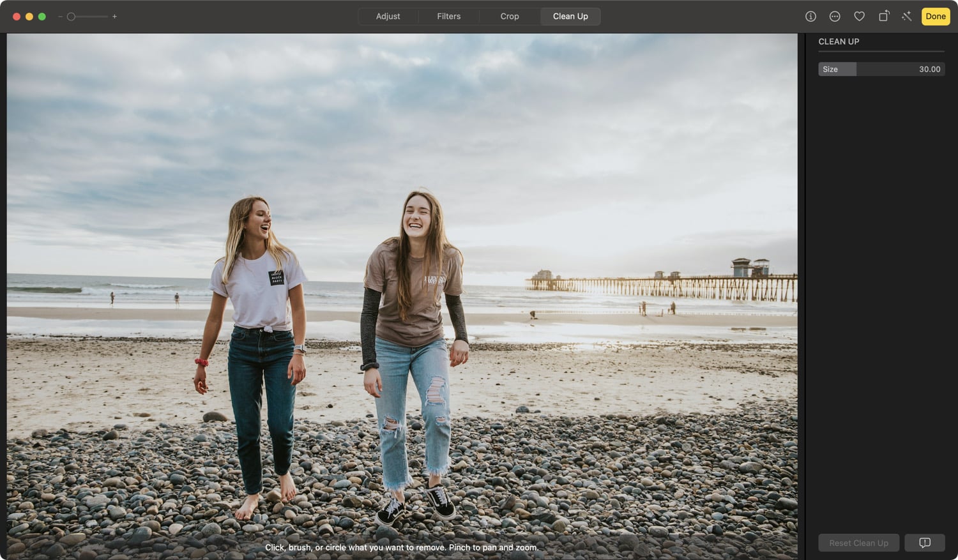Select the Clean Up tab

point(570,17)
